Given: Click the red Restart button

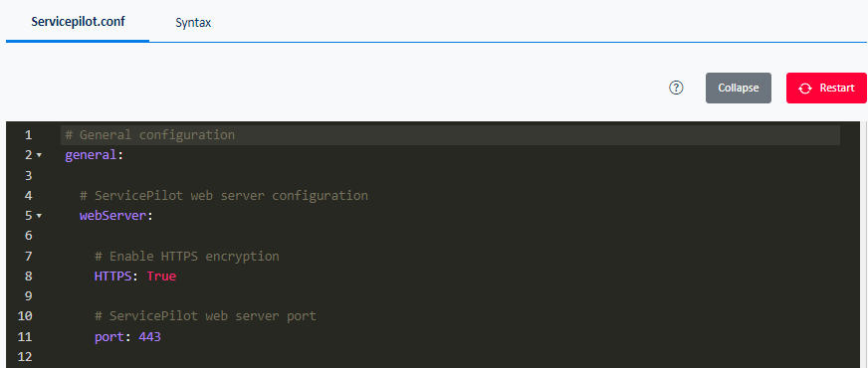Looking at the screenshot, I should (826, 88).
